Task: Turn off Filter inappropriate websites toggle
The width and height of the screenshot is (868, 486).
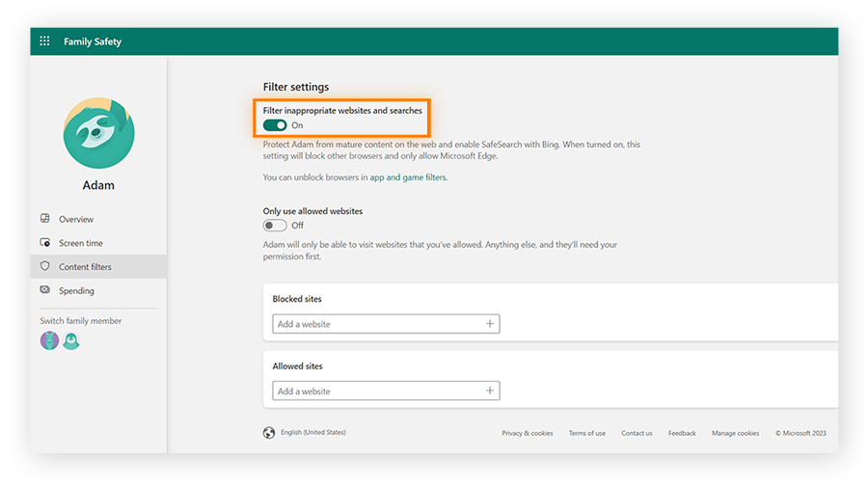Action: [275, 125]
